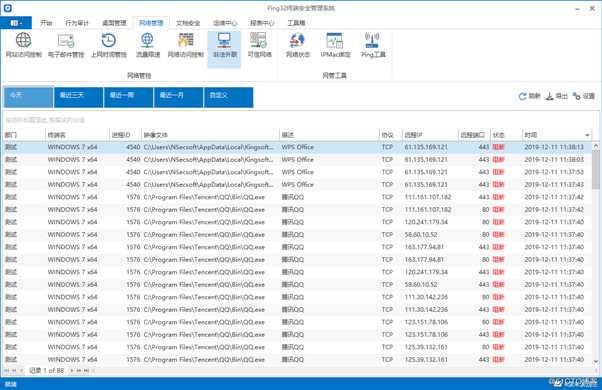This screenshot has width=602, height=390.
Task: Filter records by 最近三天 last three days
Action: (x=79, y=98)
